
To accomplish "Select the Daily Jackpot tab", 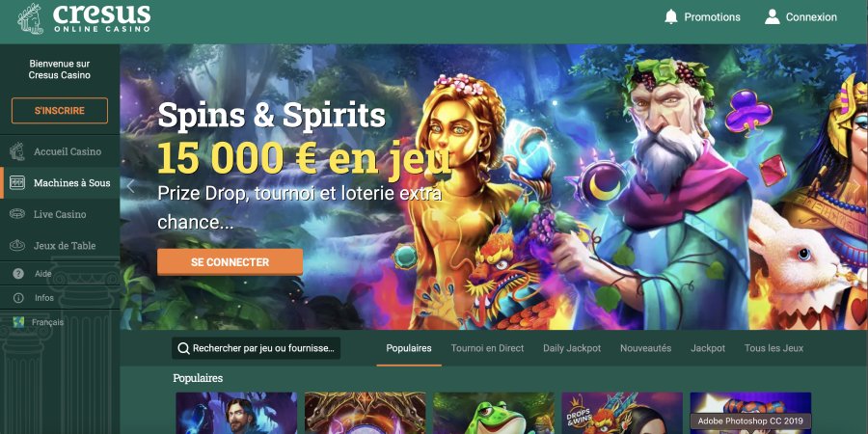I will (x=572, y=348).
